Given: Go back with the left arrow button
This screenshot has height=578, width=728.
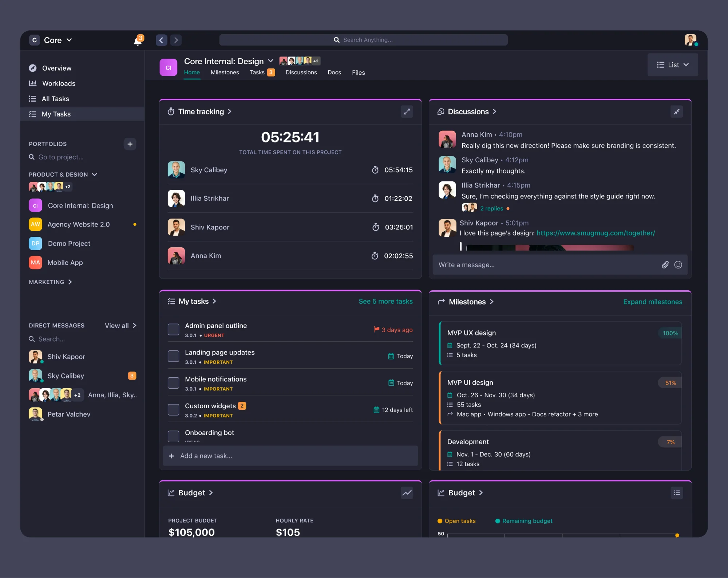Looking at the screenshot, I should [161, 40].
